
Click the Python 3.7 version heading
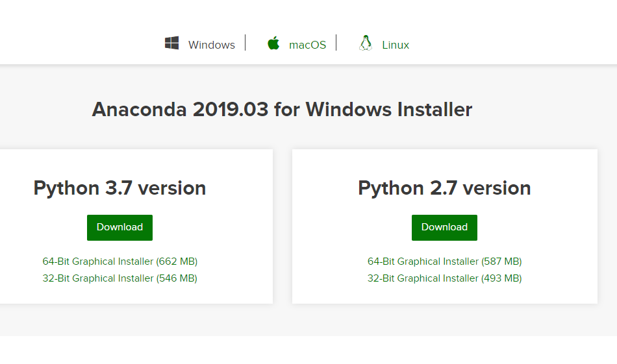(x=120, y=188)
